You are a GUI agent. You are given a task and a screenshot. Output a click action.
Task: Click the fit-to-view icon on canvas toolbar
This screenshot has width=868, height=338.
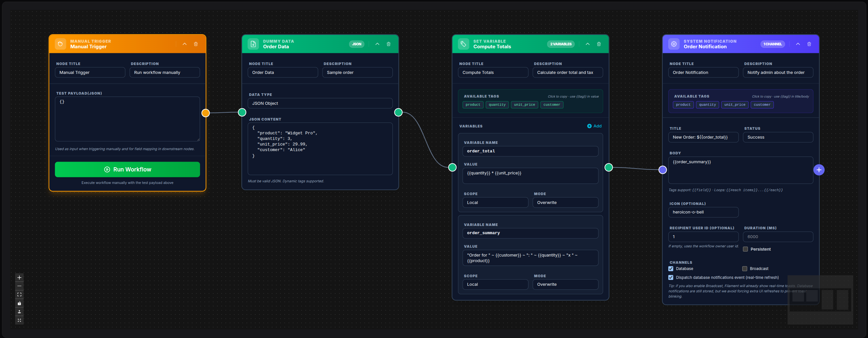tap(19, 294)
